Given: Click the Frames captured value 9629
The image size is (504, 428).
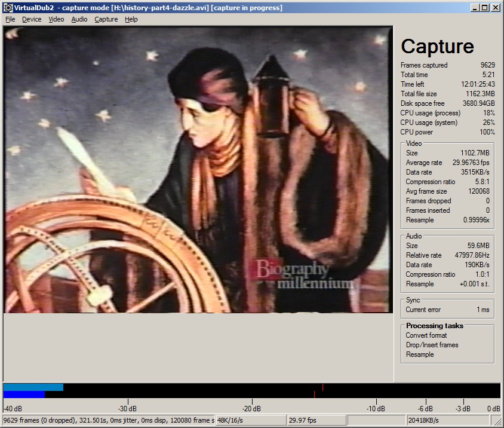Looking at the screenshot, I should click(x=488, y=65).
